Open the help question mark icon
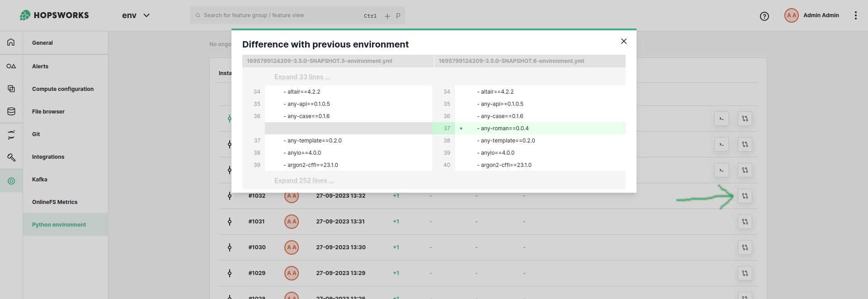Viewport: 868px width, 299px height. (x=764, y=16)
